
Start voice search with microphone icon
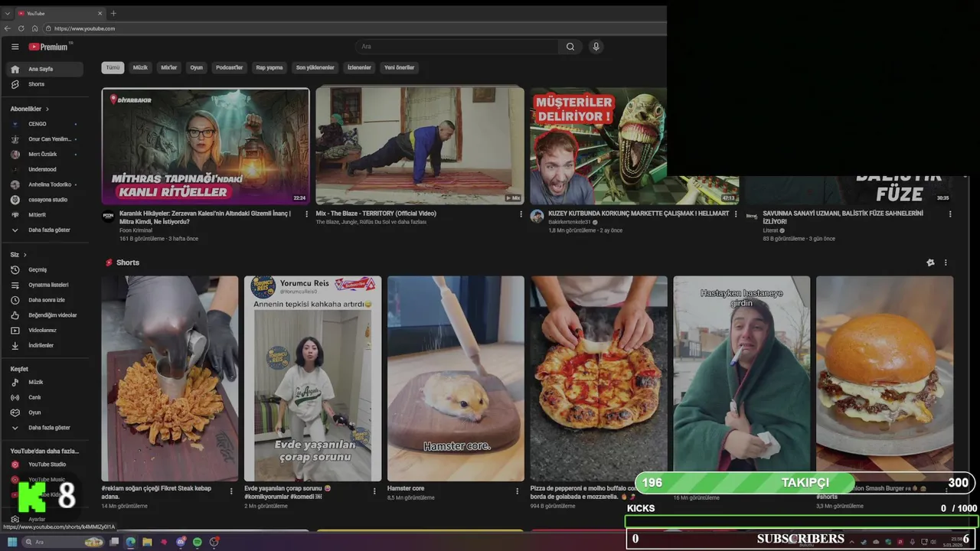click(596, 47)
